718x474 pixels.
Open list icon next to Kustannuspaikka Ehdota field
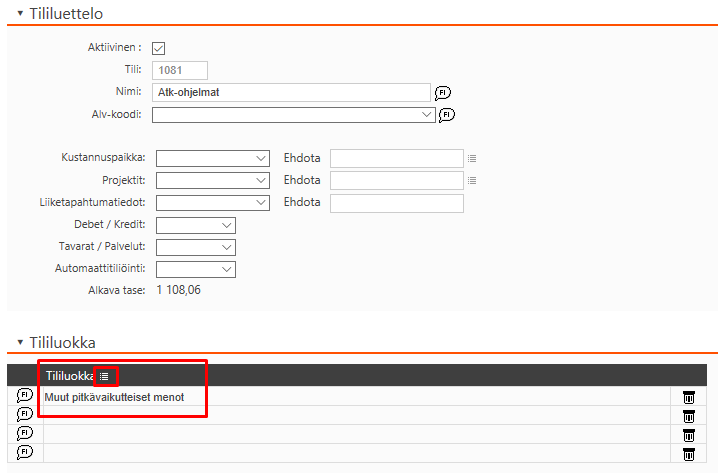click(x=473, y=158)
